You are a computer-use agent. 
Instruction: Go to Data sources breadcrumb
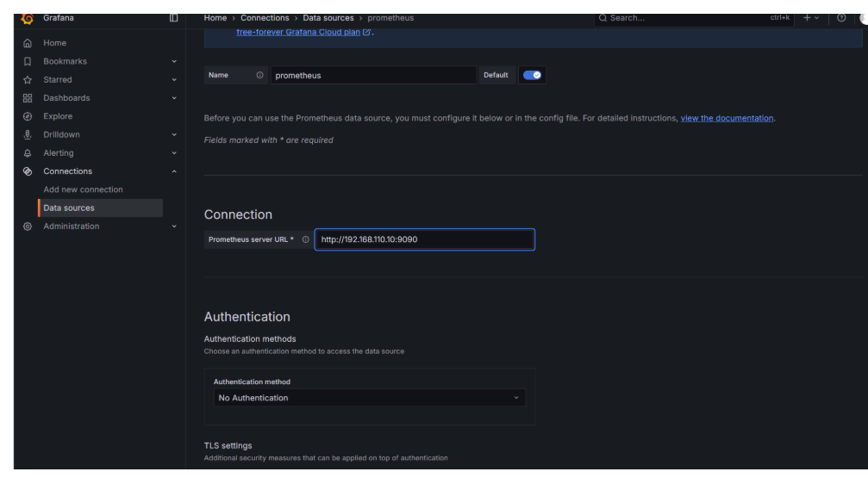328,18
